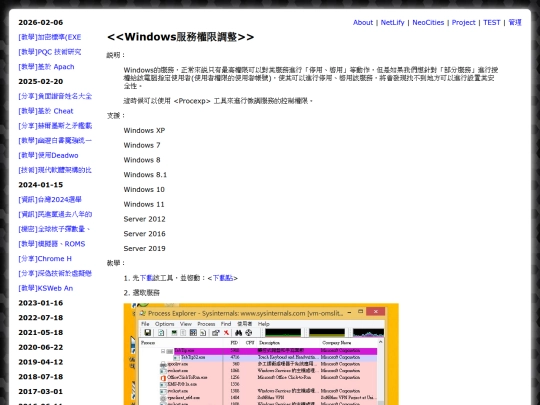Expand the 2019-04-12 date group
Viewport: 540px width, 405px height.
(41, 362)
